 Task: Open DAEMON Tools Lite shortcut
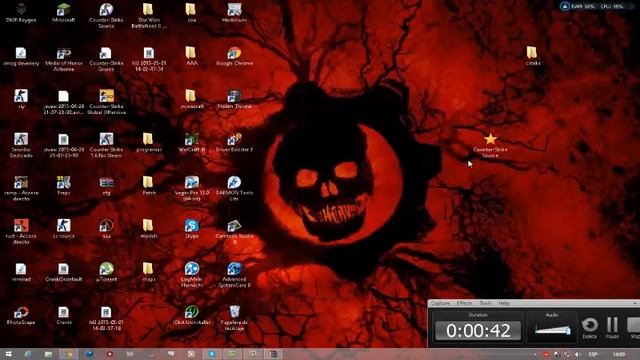click(x=234, y=188)
